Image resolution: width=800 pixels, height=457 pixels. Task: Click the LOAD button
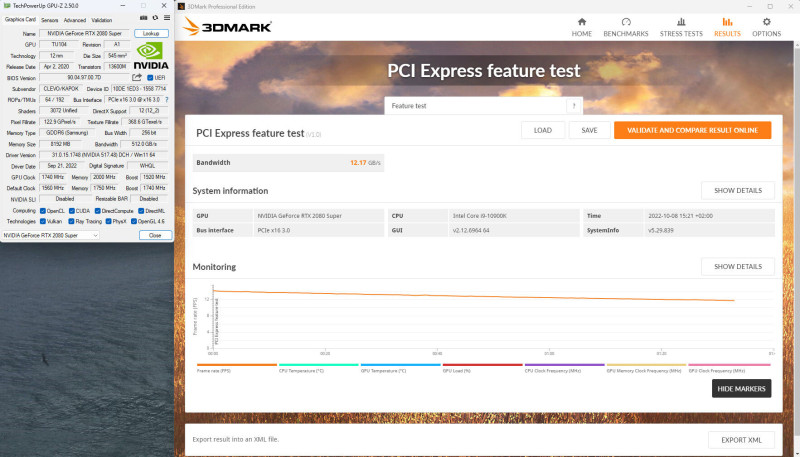543,130
